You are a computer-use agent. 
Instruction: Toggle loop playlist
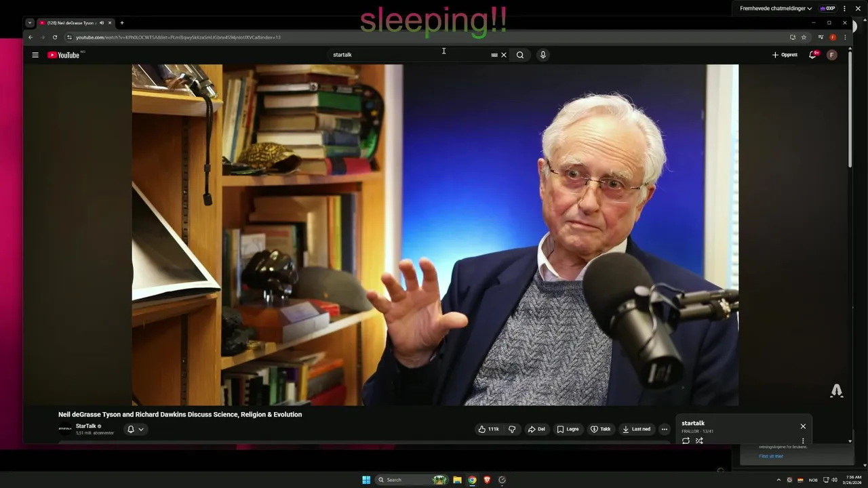pos(686,441)
